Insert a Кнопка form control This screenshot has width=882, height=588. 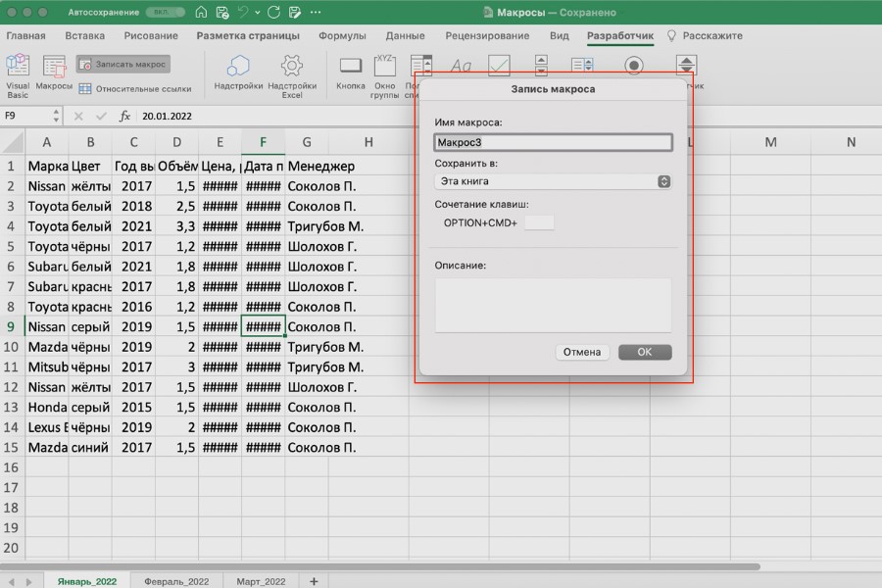tap(350, 74)
